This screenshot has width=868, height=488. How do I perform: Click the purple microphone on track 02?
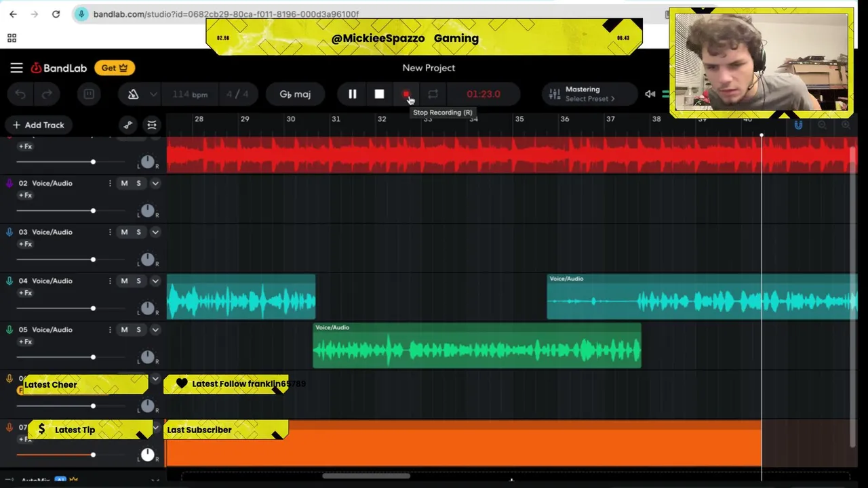(x=9, y=183)
